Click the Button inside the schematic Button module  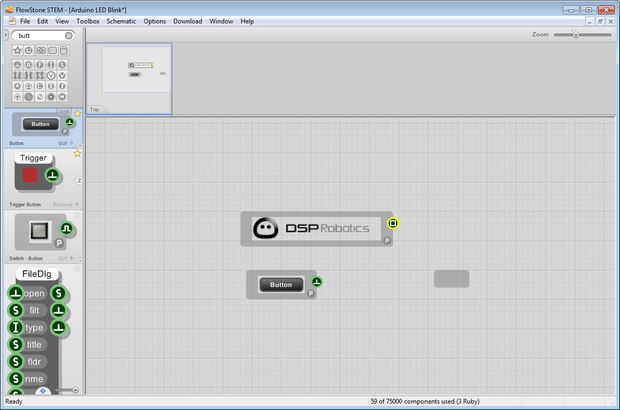pos(281,285)
